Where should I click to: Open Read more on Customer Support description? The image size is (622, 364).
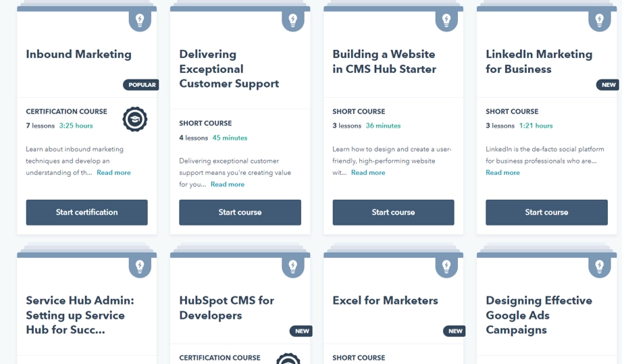click(x=228, y=184)
